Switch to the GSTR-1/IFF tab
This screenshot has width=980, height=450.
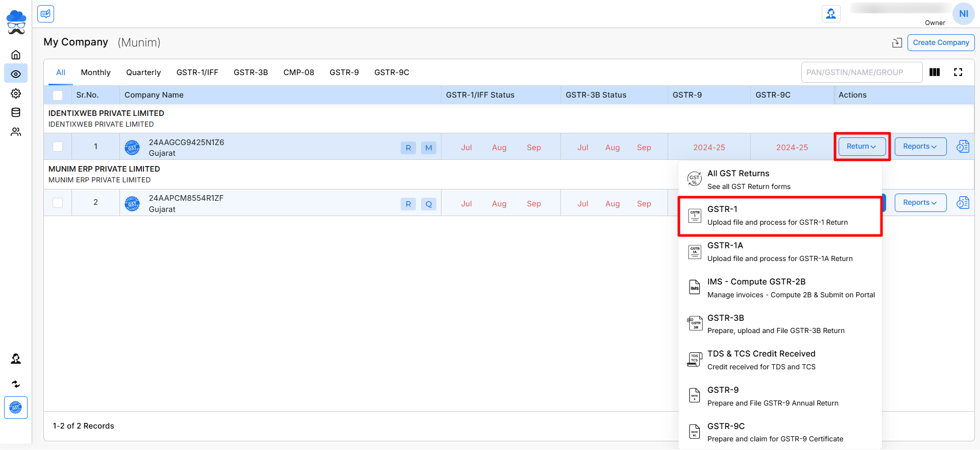click(197, 73)
